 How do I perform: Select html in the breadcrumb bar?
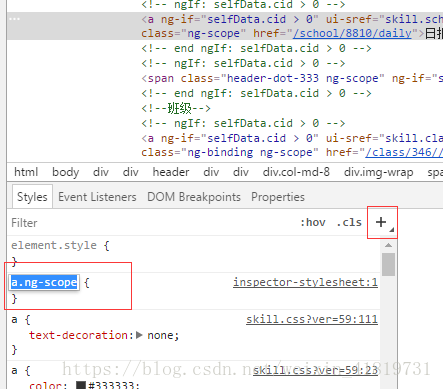(26, 172)
